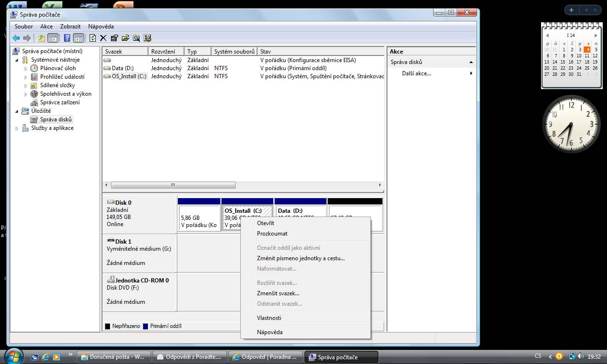Select Správa disků tree item
This screenshot has height=364, width=607.
coord(55,119)
